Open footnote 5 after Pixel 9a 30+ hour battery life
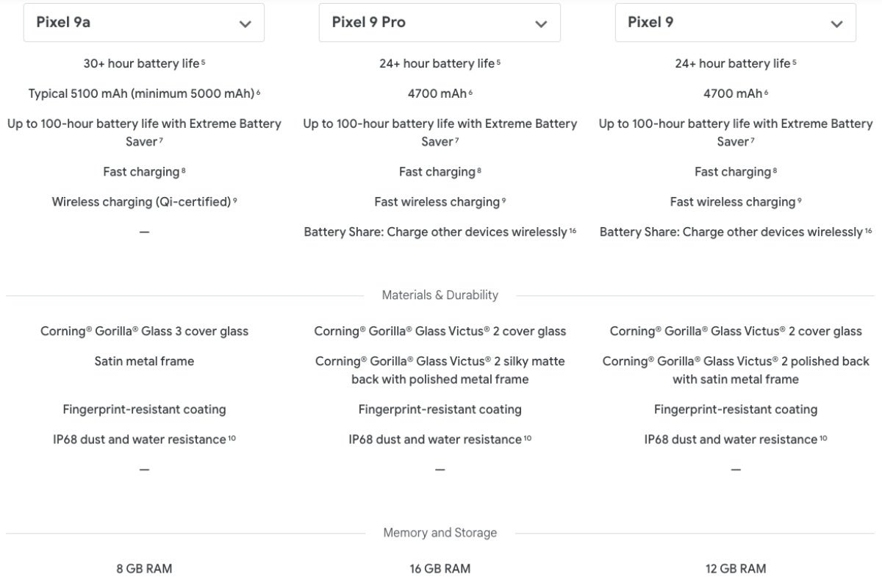The image size is (882, 588). (203, 62)
